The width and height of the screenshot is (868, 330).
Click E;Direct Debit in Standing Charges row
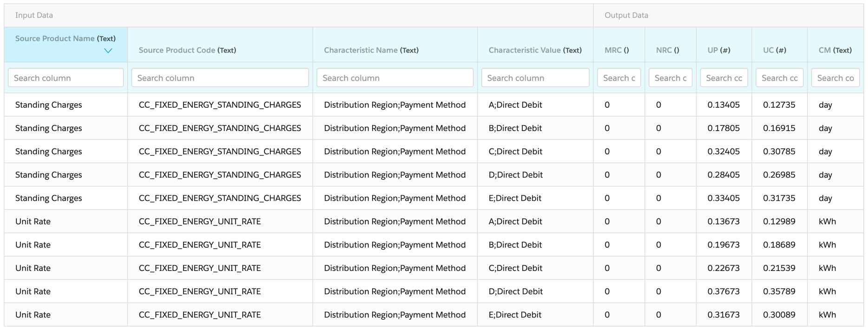coord(515,198)
